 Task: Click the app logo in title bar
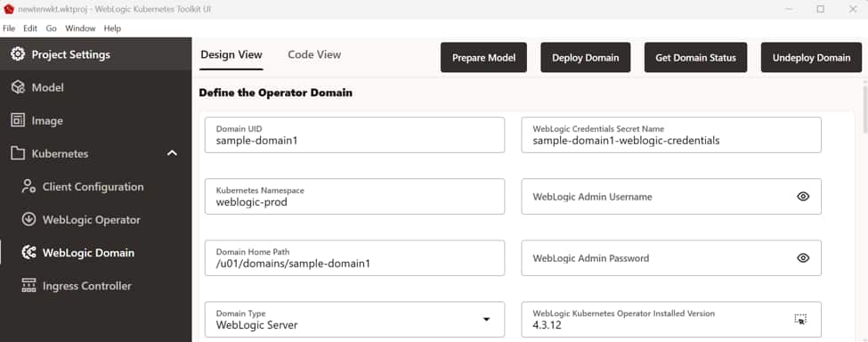(8, 9)
